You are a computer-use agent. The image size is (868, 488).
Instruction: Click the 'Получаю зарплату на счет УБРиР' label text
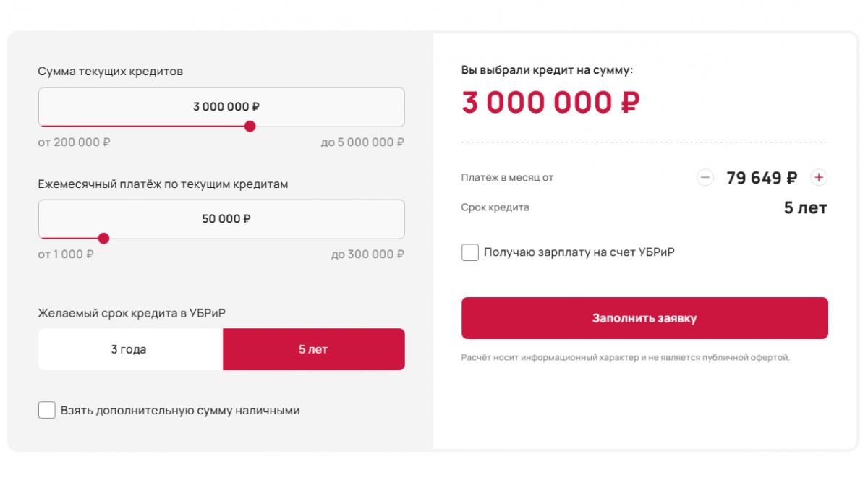[x=579, y=252]
